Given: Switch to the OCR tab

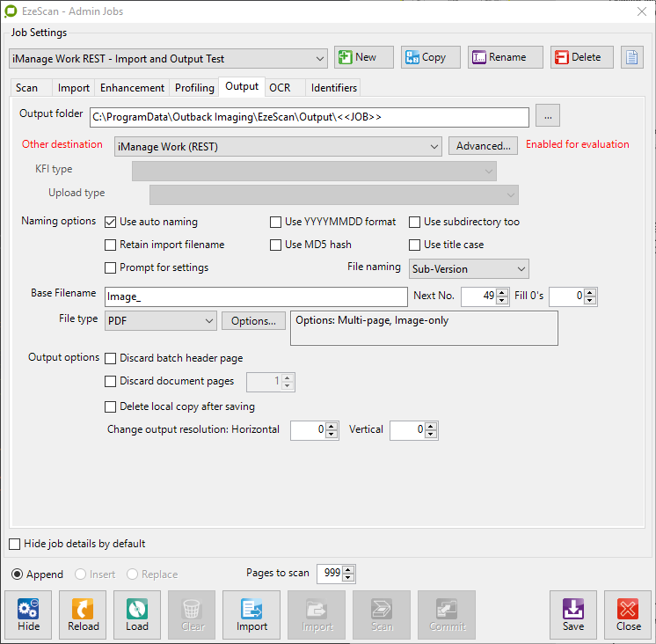Looking at the screenshot, I should [x=280, y=88].
